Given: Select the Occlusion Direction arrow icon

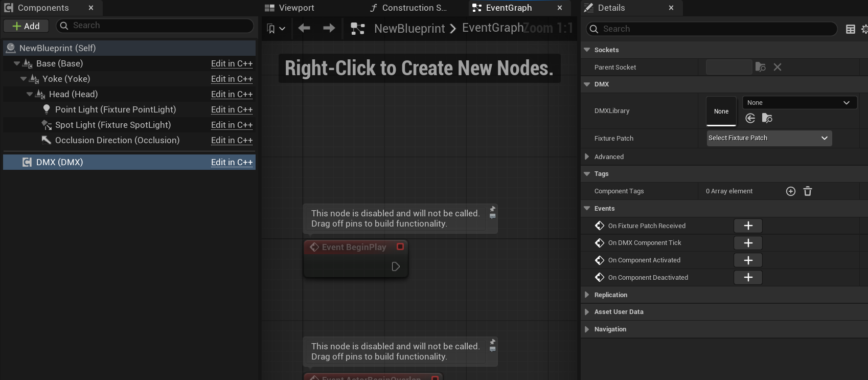Looking at the screenshot, I should click(x=47, y=140).
